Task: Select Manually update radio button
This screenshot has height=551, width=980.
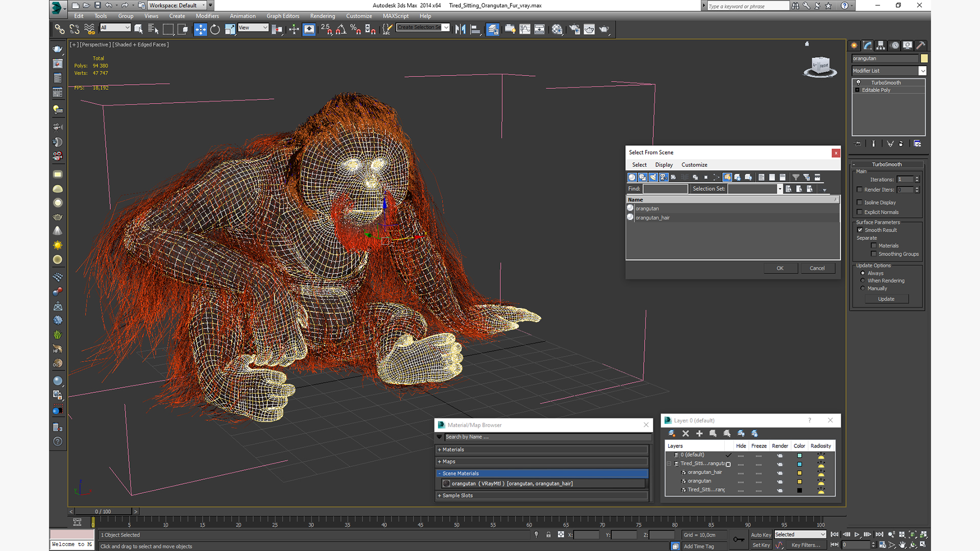Action: tap(863, 288)
